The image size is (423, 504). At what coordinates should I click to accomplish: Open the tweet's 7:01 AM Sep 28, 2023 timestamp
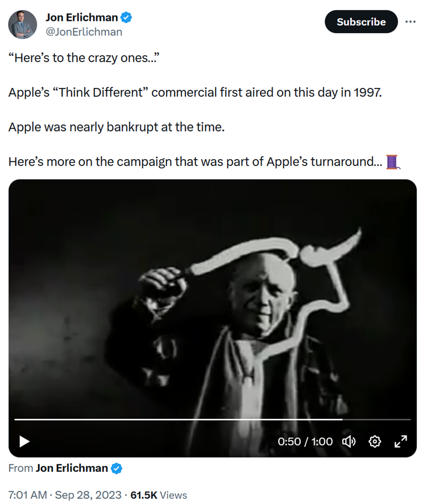65,495
